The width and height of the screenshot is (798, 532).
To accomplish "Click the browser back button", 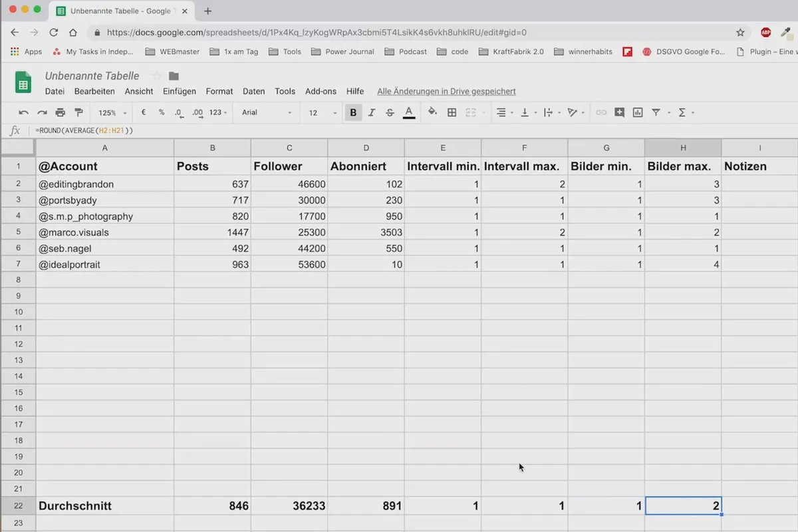I will pyautogui.click(x=15, y=32).
